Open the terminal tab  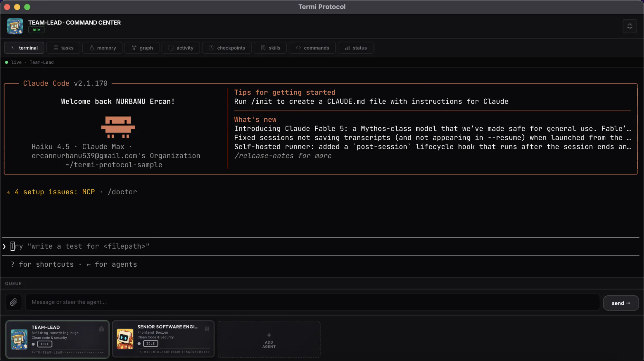[24, 48]
